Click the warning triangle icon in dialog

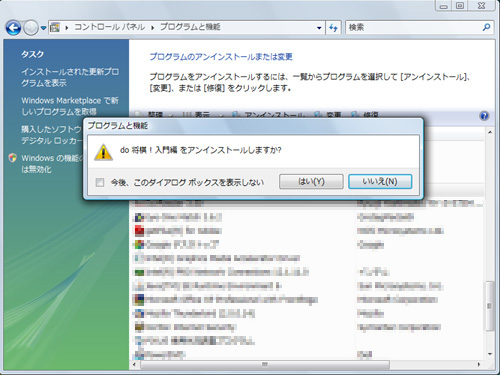pos(103,152)
